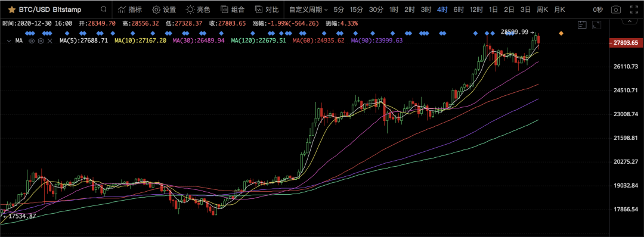Select the 1时 timeframe
Screen dimensions: 644x237
(394, 10)
